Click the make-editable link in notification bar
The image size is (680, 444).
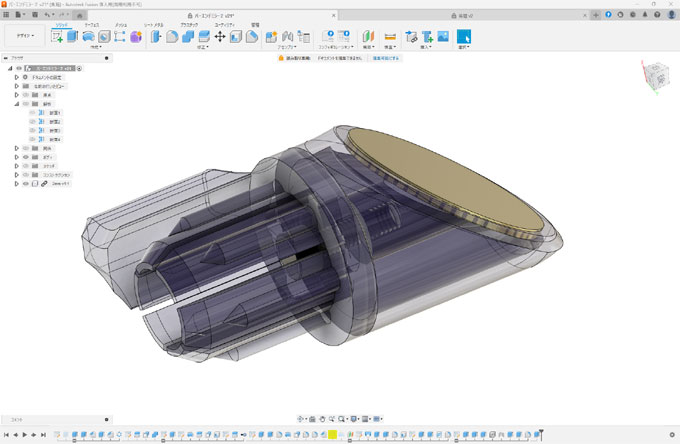pos(386,58)
